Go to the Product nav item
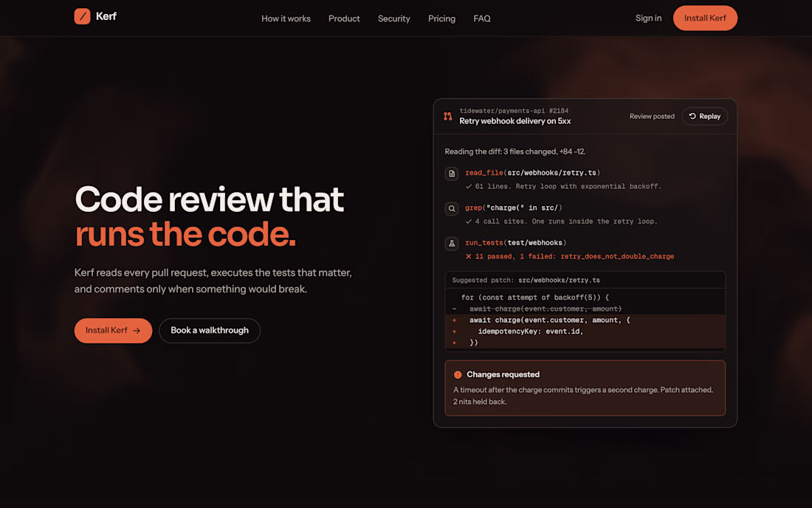812x508 pixels. pyautogui.click(x=344, y=18)
